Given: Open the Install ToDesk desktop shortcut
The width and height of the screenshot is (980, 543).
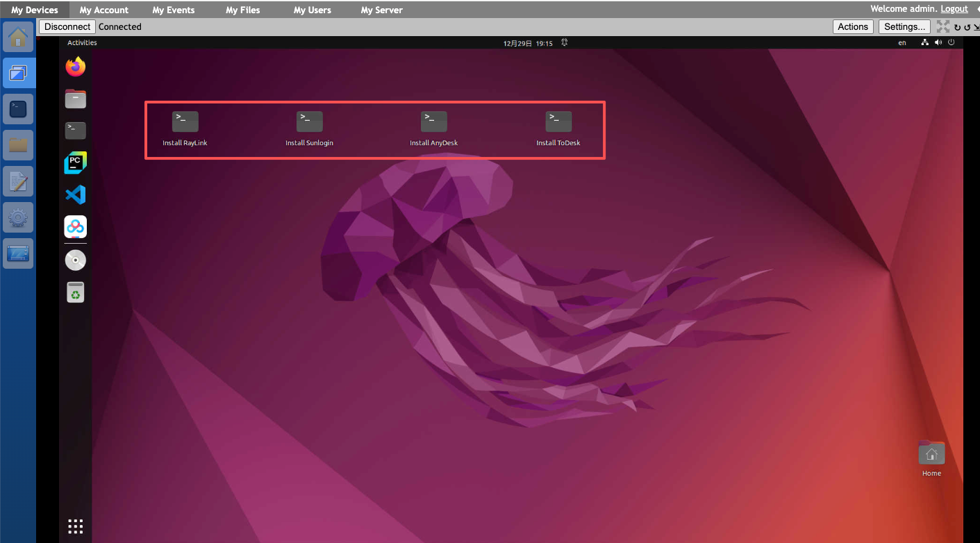Looking at the screenshot, I should pos(558,122).
